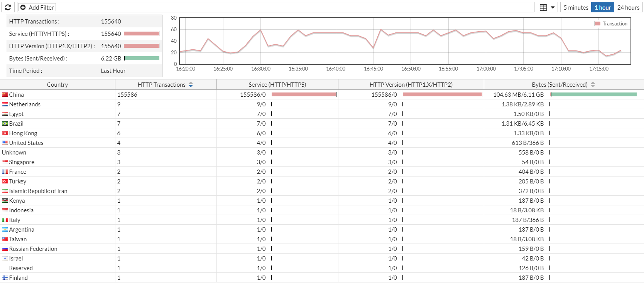Select the 5 minutes time range

[576, 7]
